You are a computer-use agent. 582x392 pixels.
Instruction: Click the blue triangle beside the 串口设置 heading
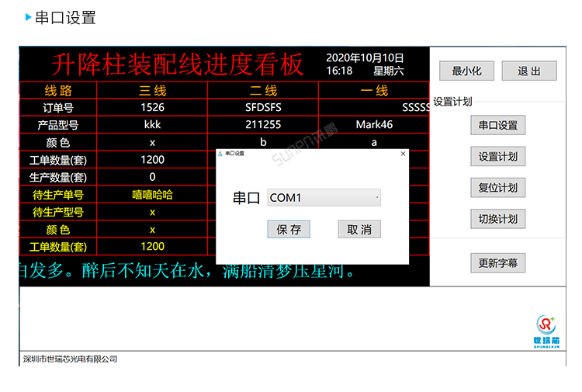click(29, 17)
